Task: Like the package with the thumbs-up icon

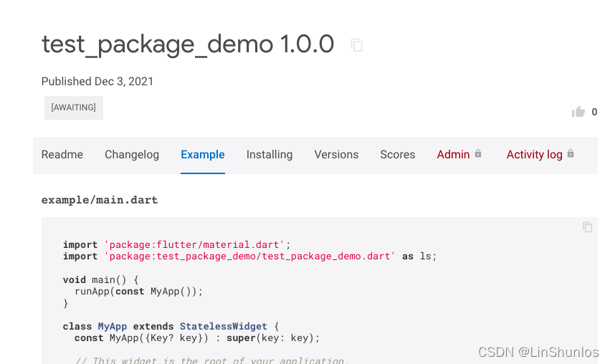Action: (578, 112)
